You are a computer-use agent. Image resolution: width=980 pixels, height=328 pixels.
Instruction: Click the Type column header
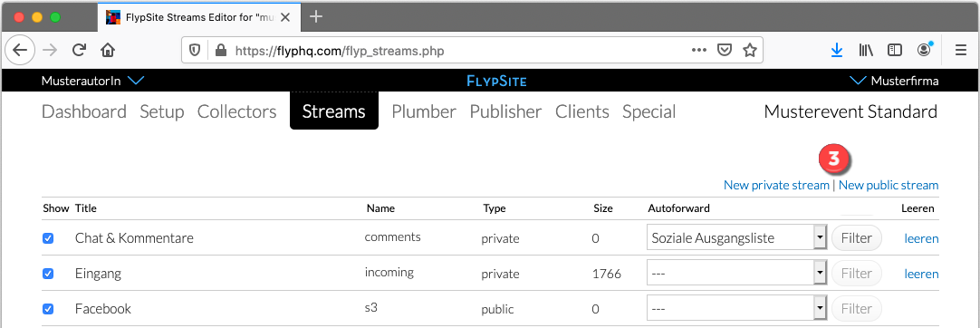495,208
